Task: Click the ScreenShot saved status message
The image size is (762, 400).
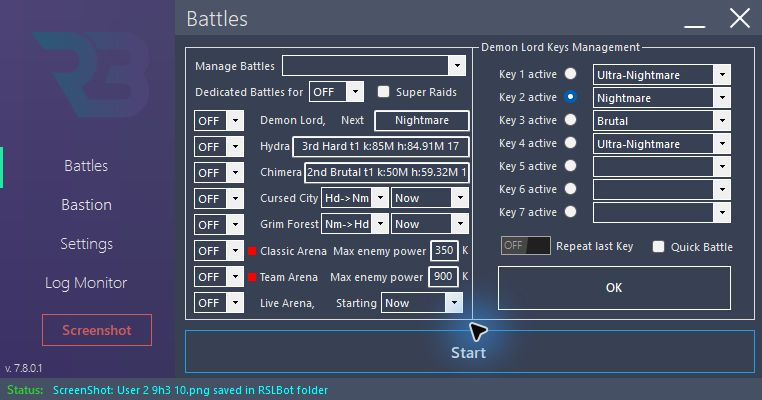Action: (190, 390)
